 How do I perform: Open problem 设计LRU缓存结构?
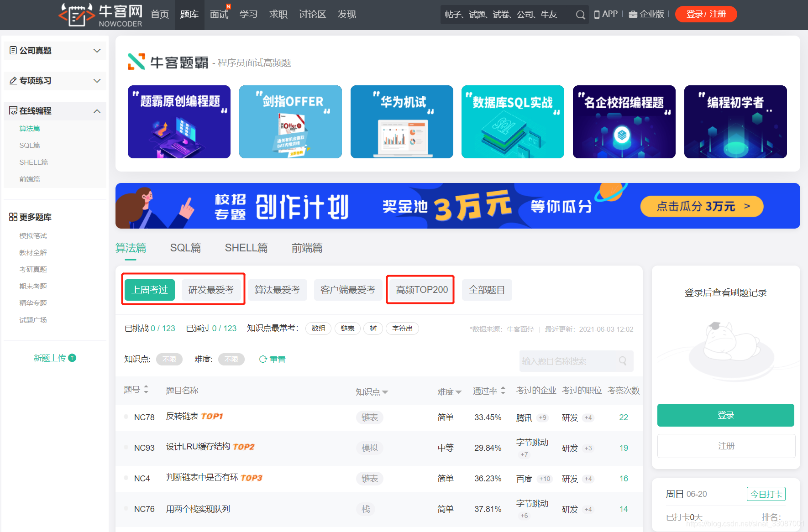[198, 447]
